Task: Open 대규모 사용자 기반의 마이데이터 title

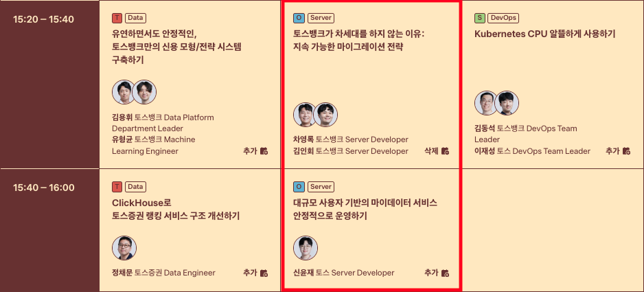Action: tap(365, 210)
